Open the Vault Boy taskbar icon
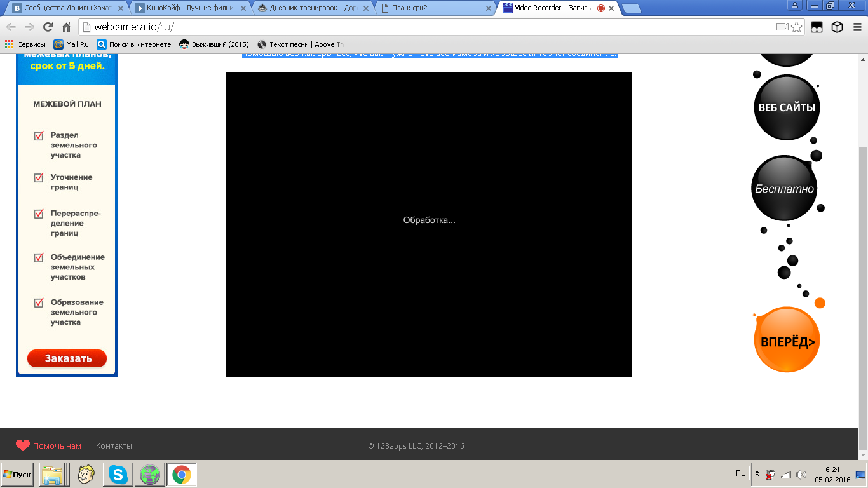Viewport: 868px width, 488px height. (86, 475)
